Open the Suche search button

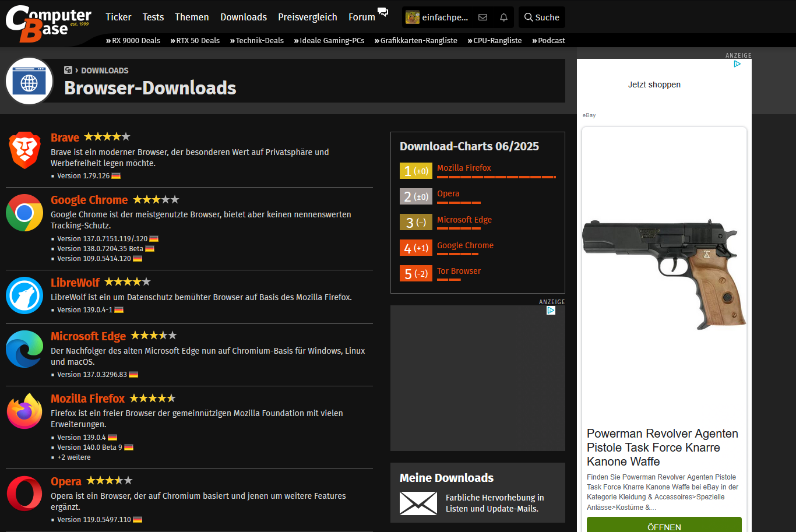click(x=542, y=17)
